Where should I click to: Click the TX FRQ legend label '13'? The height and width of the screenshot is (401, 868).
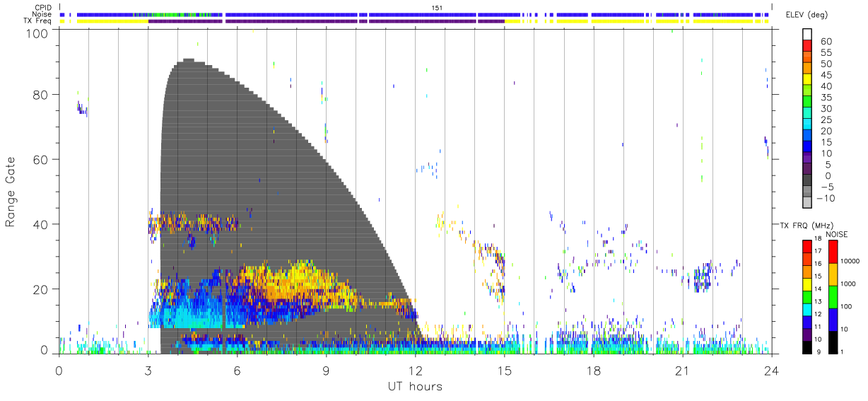tap(817, 302)
